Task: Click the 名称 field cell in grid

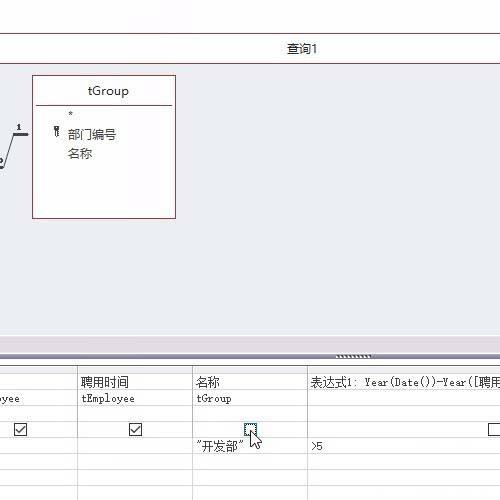Action: pos(250,382)
